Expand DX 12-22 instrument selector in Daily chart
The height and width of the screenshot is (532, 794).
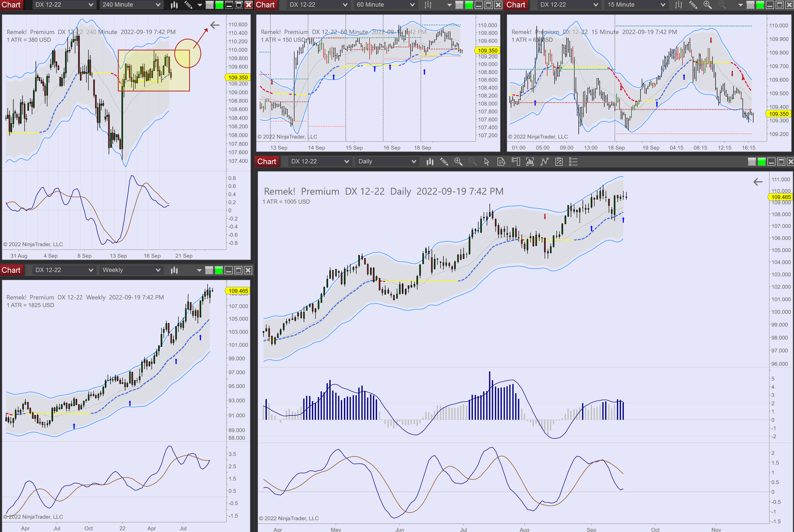coord(347,162)
